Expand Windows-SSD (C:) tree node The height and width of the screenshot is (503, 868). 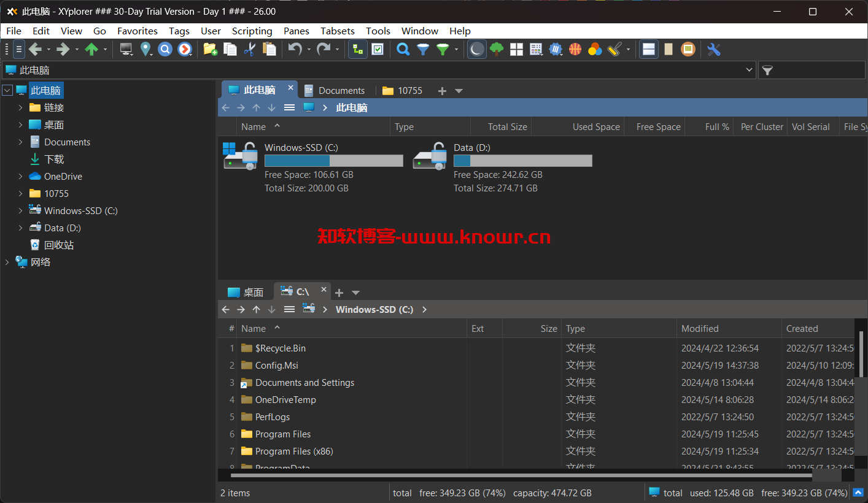coord(20,210)
